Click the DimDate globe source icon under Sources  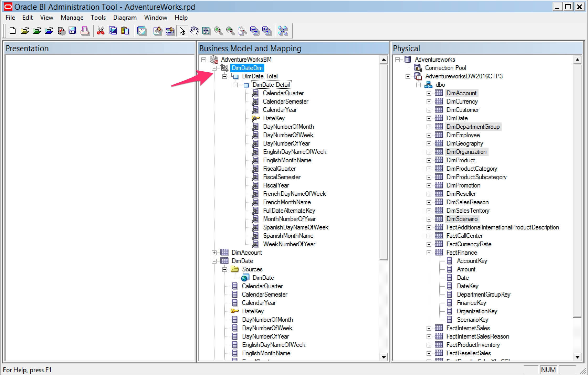click(x=245, y=278)
